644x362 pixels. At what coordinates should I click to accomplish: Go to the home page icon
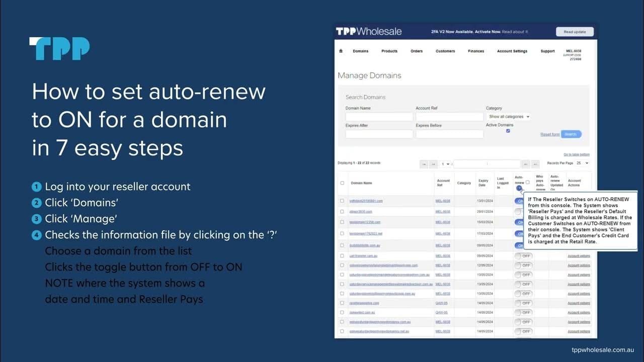point(341,51)
